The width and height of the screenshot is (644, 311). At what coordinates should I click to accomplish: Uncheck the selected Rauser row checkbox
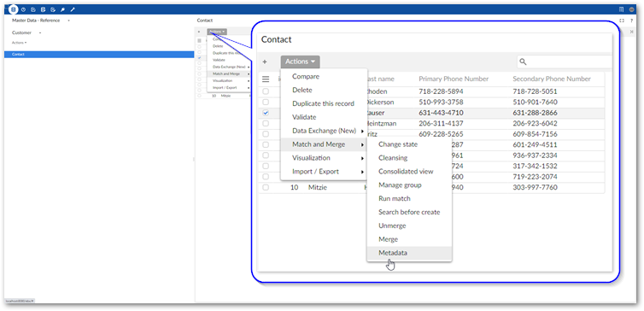pyautogui.click(x=266, y=113)
